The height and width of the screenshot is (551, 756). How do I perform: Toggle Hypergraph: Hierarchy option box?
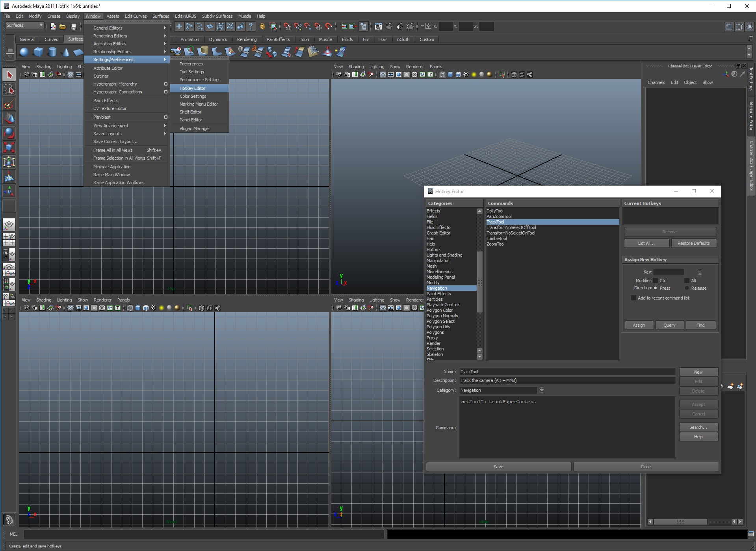click(x=166, y=84)
